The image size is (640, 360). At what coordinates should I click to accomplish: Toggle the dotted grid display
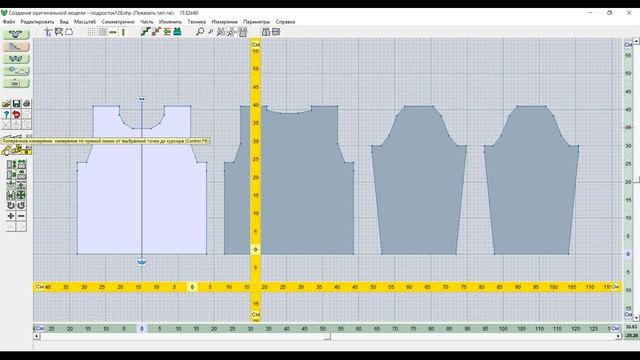[x=92, y=32]
